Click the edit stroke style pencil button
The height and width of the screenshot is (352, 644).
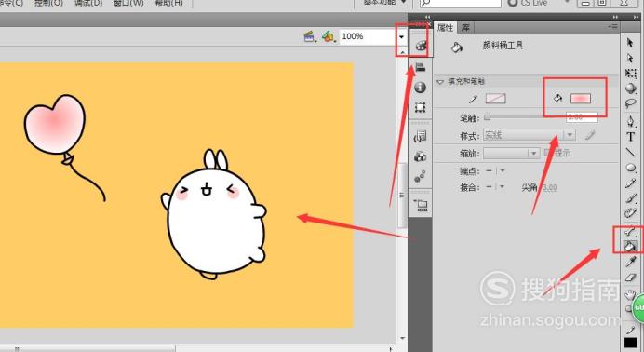point(590,135)
